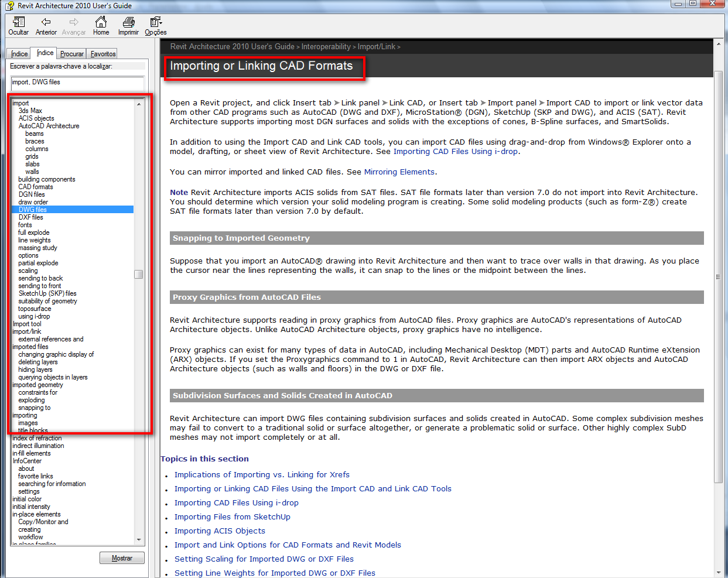
Task: Select 'partial explode' index entry
Action: point(38,263)
